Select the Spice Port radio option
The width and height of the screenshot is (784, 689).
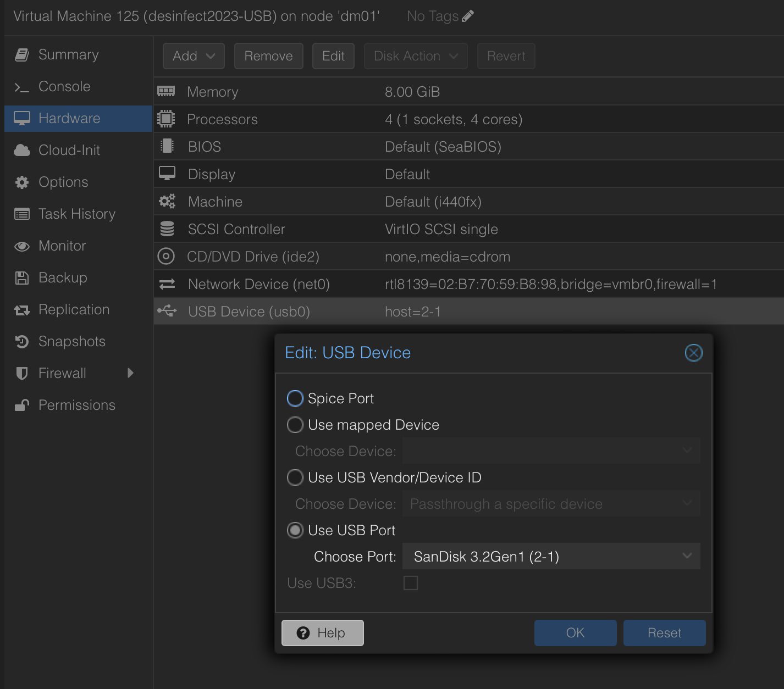[x=295, y=398]
